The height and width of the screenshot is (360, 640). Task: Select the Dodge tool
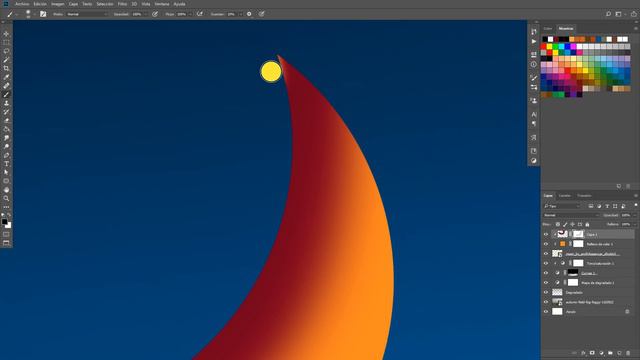(x=6, y=147)
